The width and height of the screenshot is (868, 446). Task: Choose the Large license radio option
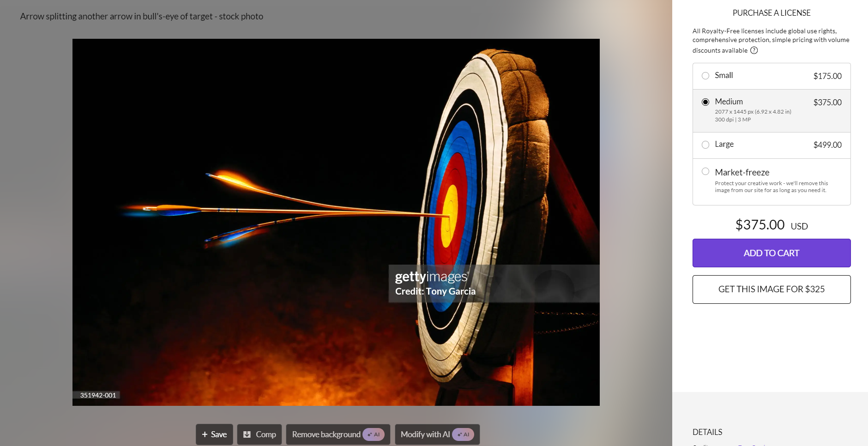705,145
